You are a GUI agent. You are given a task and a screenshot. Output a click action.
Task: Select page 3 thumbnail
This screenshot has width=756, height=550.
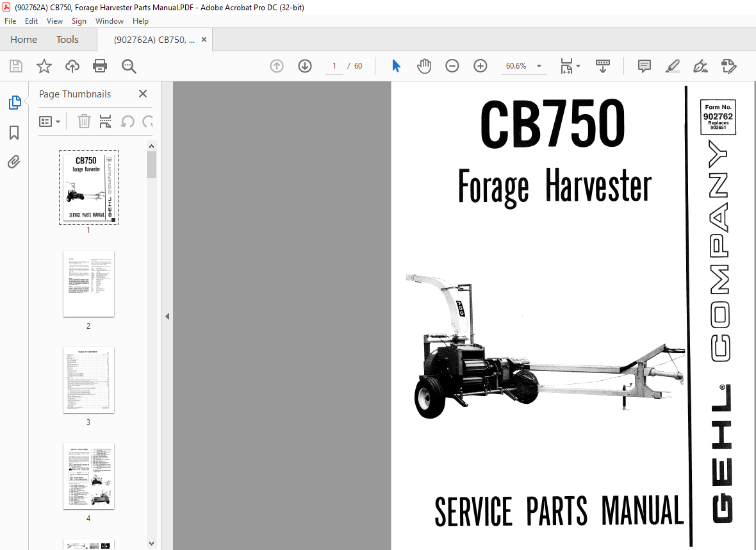(x=88, y=379)
